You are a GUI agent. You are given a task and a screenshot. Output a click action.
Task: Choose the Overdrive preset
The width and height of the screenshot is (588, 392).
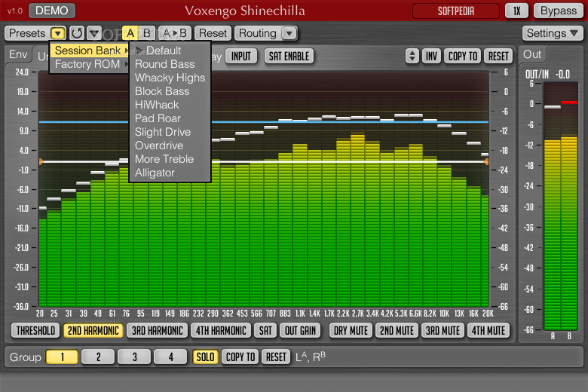170,145
